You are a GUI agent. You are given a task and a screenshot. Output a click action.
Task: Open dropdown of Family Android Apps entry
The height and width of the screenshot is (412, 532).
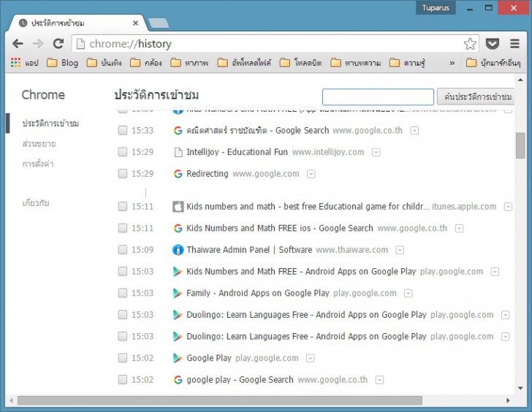(408, 294)
